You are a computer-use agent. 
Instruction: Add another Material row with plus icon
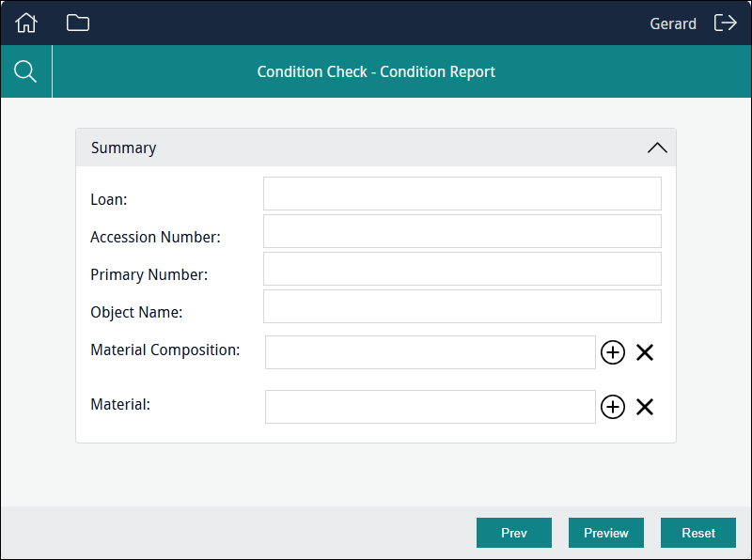pyautogui.click(x=612, y=407)
